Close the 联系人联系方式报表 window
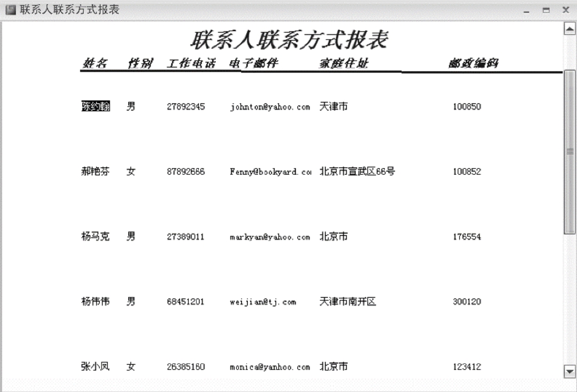This screenshot has height=392, width=577. click(x=565, y=10)
